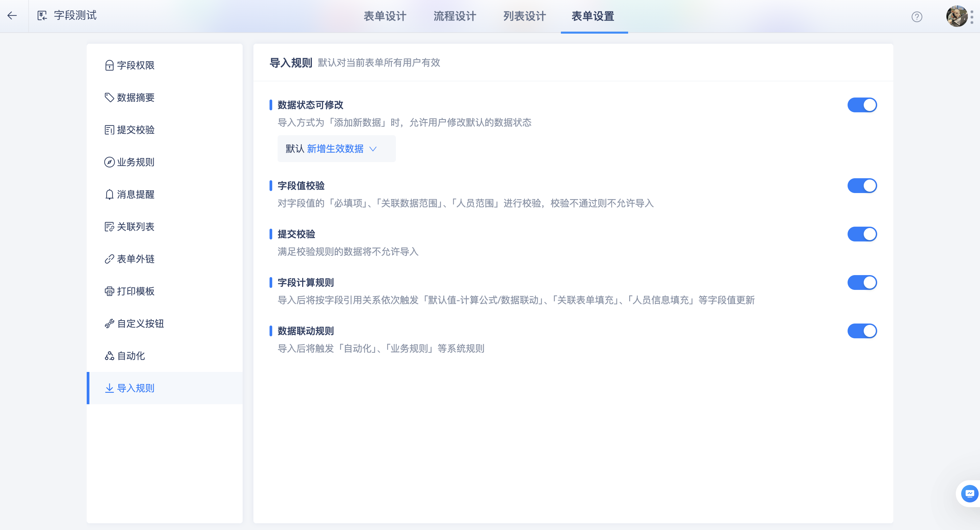Open 自动化 in the sidebar
Image resolution: width=980 pixels, height=530 pixels.
click(164, 356)
